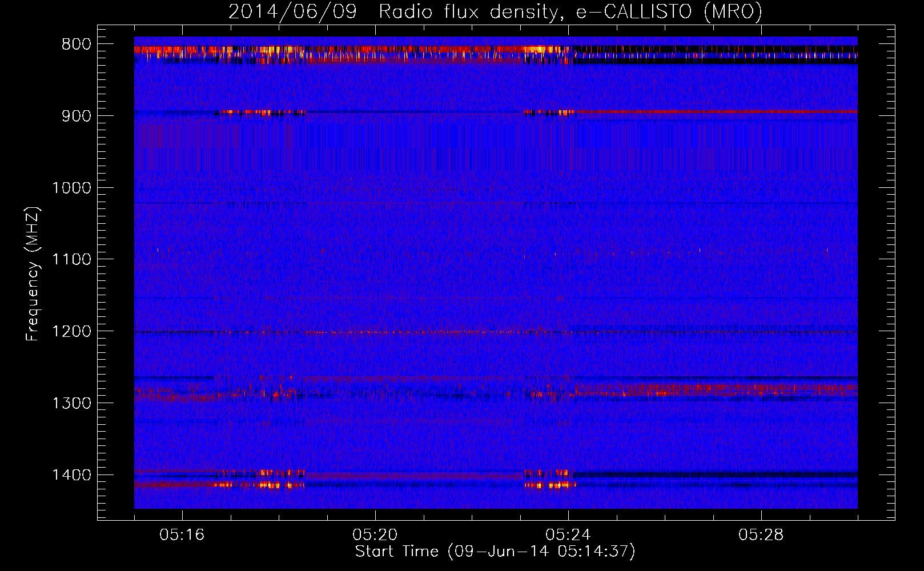Click the 05:16 time tick label
This screenshot has height=571, width=924.
point(182,535)
